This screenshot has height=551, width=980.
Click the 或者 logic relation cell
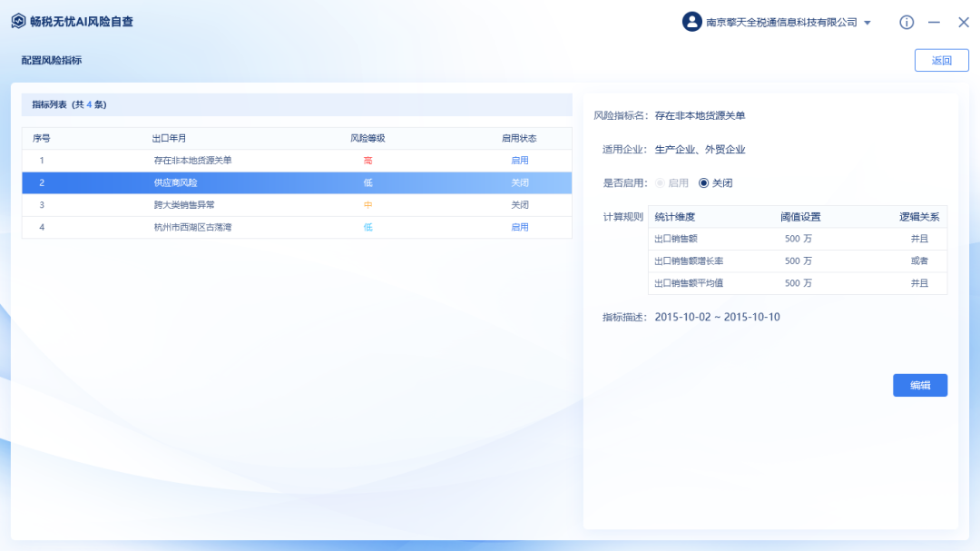pyautogui.click(x=919, y=261)
